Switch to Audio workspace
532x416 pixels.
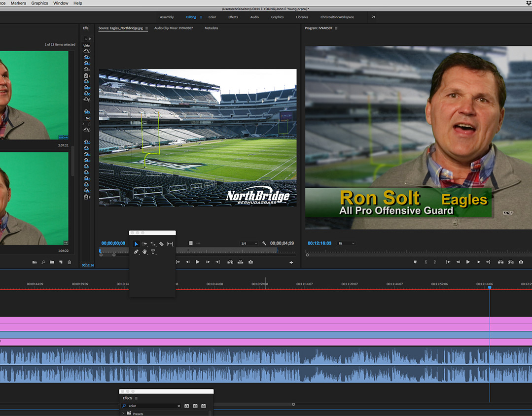pyautogui.click(x=254, y=17)
